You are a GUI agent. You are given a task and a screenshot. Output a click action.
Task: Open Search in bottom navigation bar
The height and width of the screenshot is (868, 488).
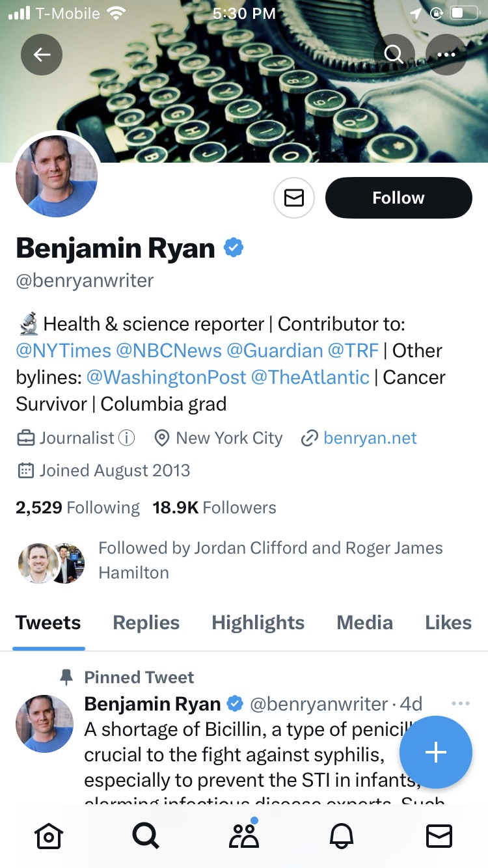146,835
